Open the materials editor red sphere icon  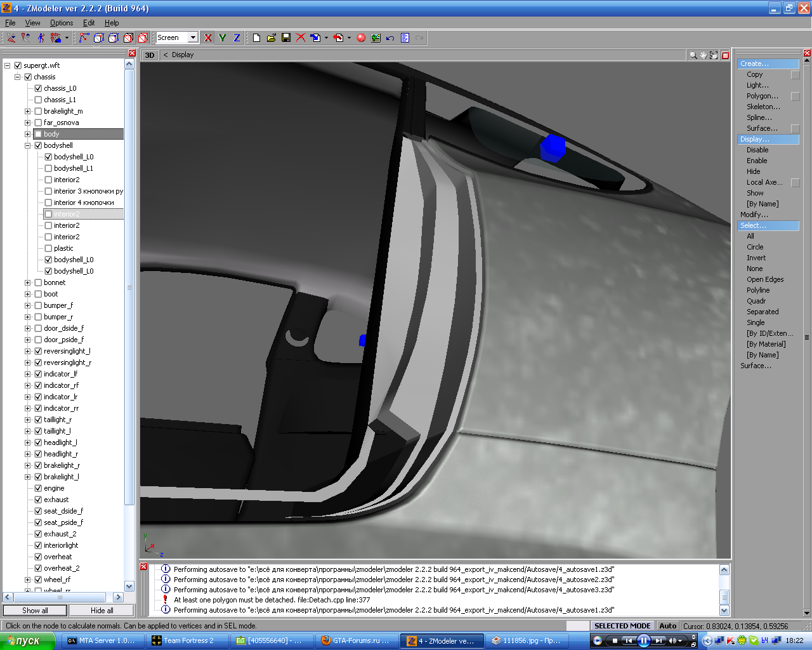tap(361, 38)
